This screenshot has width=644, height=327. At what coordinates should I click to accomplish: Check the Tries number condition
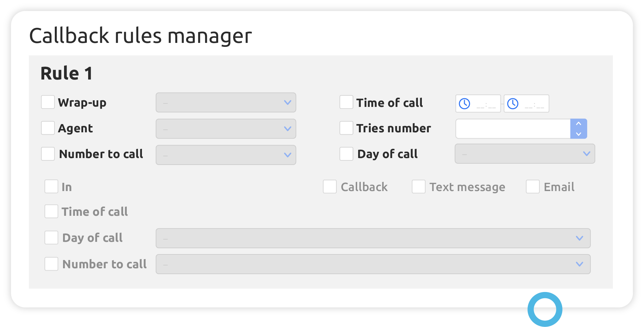pyautogui.click(x=346, y=128)
